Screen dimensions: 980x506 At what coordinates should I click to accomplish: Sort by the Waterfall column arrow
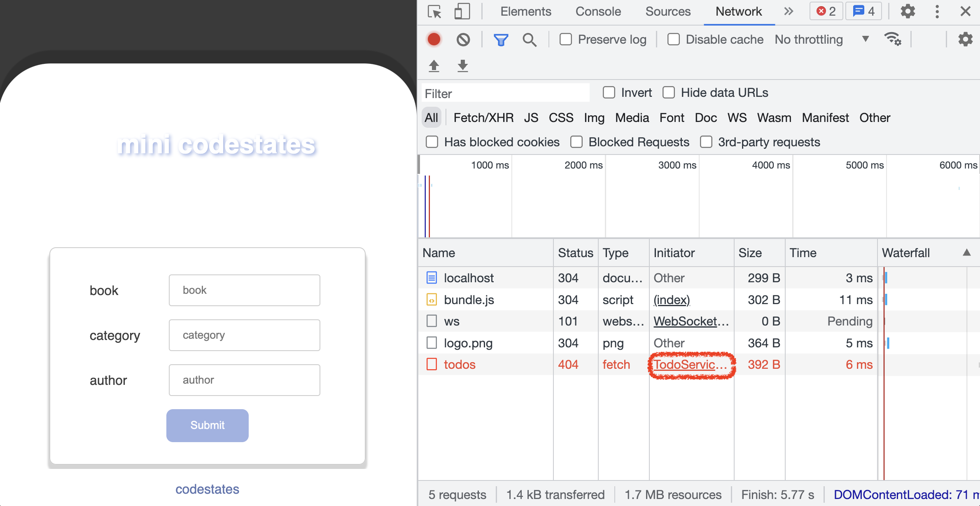click(966, 253)
